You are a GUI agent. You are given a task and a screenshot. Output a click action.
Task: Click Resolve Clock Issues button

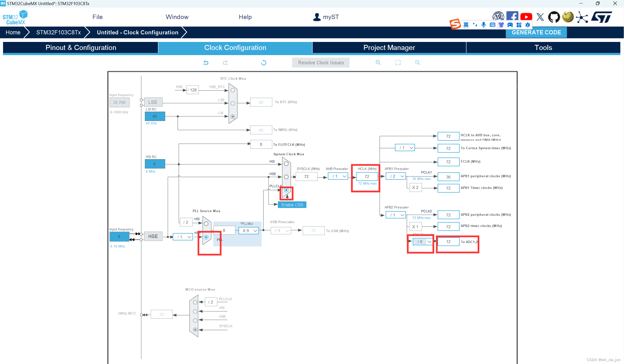pyautogui.click(x=321, y=63)
